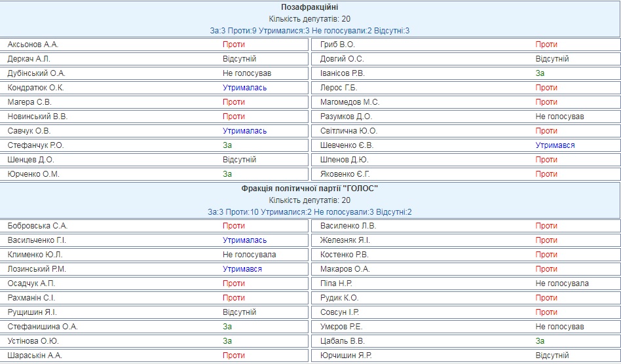621x364 pixels.
Task: Click the Позафракційні vote summary line
Action: [310, 31]
